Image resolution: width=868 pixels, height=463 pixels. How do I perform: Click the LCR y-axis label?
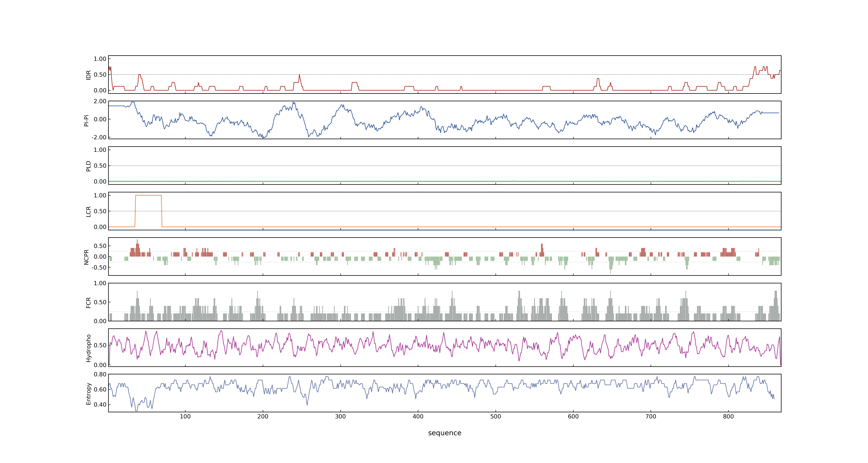click(x=88, y=211)
